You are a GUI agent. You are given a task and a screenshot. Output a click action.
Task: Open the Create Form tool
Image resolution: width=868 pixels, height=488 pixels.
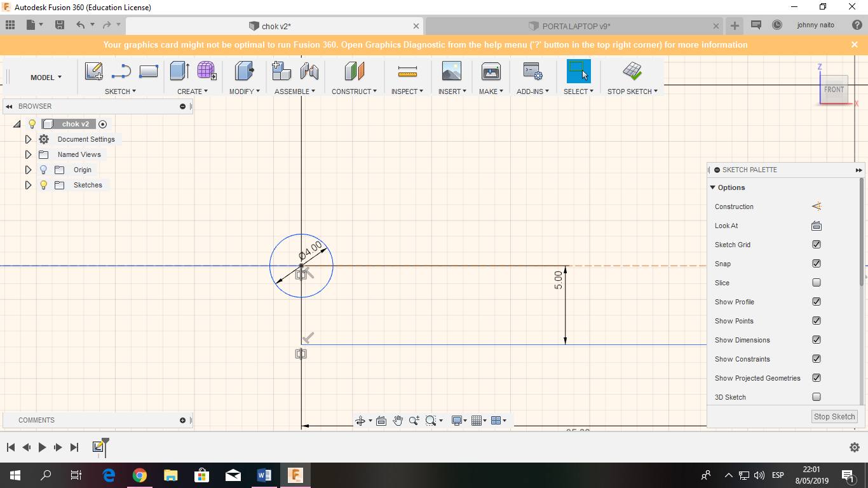207,71
